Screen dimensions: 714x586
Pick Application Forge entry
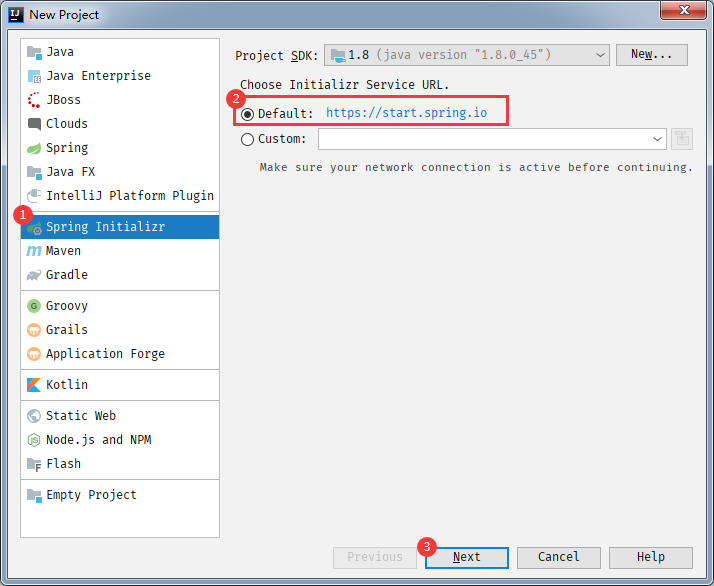[x=105, y=354]
